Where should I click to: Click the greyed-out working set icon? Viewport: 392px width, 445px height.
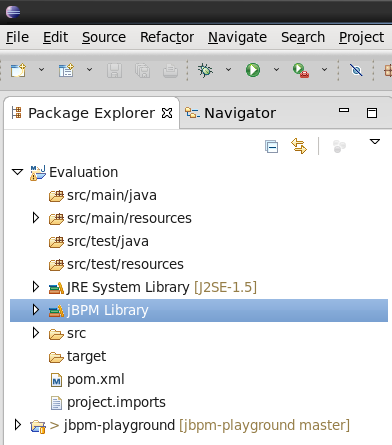tap(339, 146)
